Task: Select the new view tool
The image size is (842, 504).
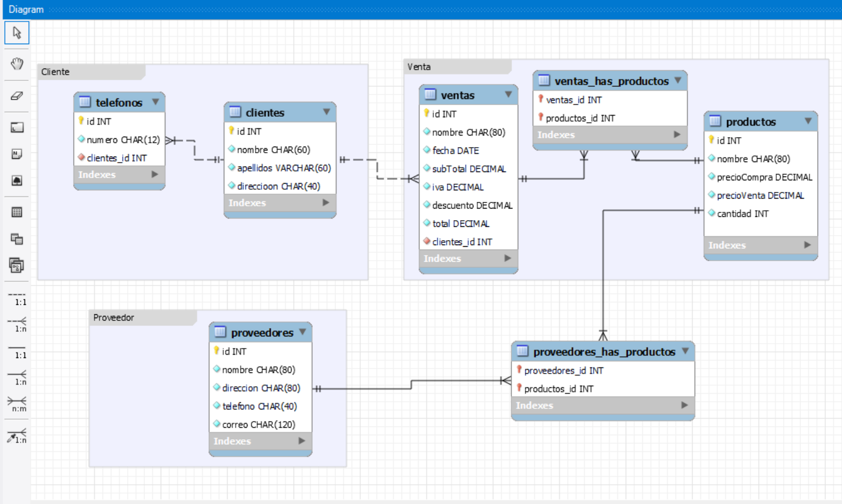Action: [x=17, y=239]
